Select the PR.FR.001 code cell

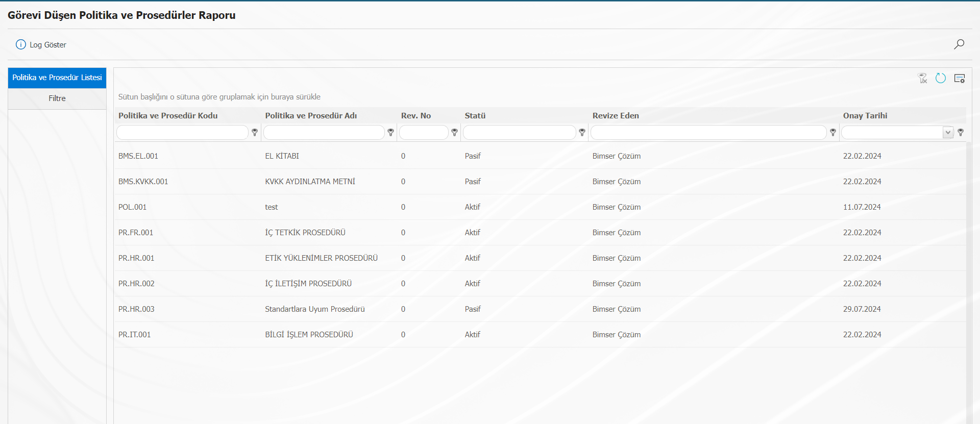pos(136,233)
